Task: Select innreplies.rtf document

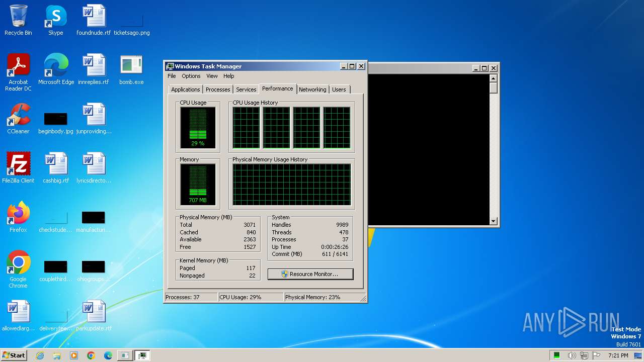Action: [94, 69]
